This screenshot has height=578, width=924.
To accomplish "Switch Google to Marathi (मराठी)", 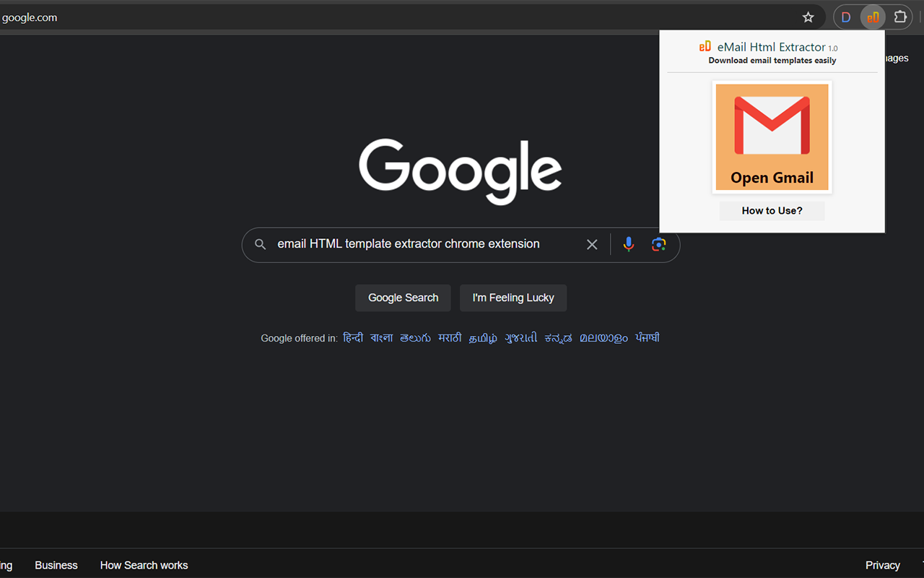I will click(x=450, y=338).
